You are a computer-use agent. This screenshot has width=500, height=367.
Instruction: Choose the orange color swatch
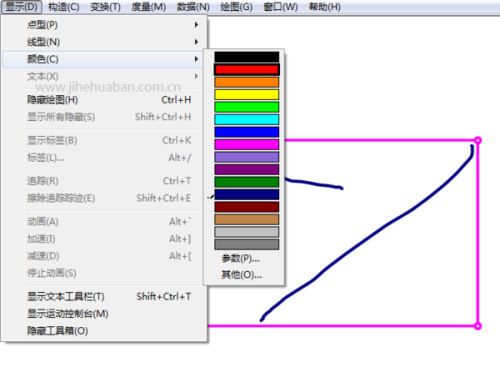pos(247,82)
